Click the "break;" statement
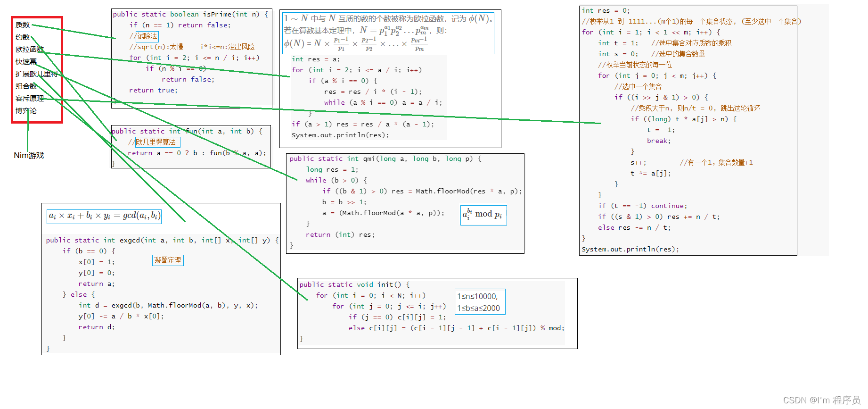 pos(659,141)
